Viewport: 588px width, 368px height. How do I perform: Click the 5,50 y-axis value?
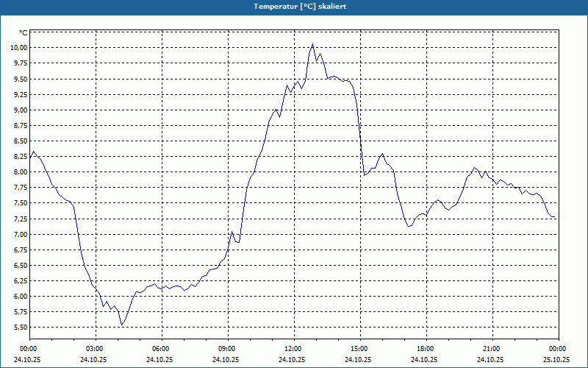coord(21,328)
